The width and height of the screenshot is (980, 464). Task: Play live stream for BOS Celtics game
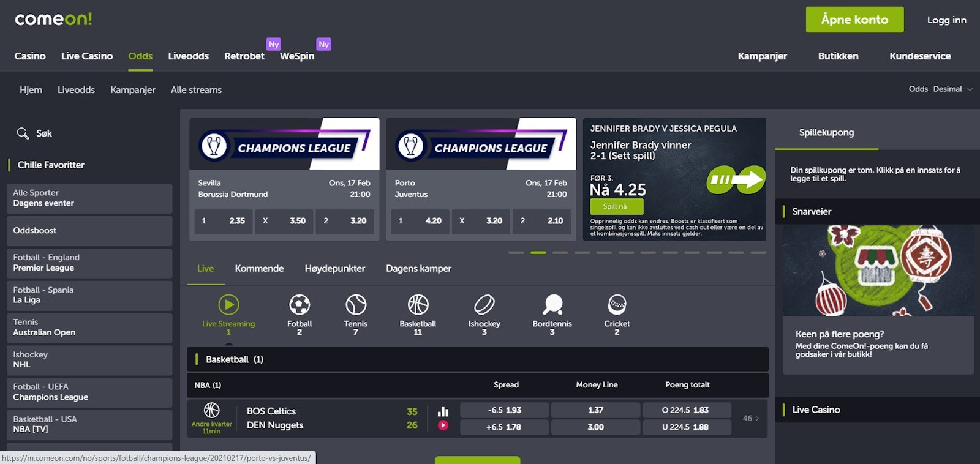(443, 425)
